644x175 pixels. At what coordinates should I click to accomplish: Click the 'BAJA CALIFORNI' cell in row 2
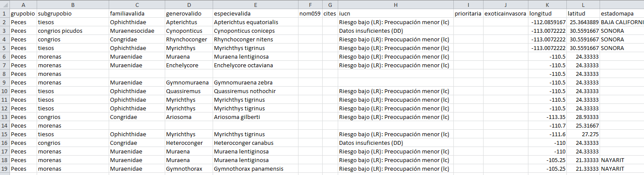click(621, 22)
